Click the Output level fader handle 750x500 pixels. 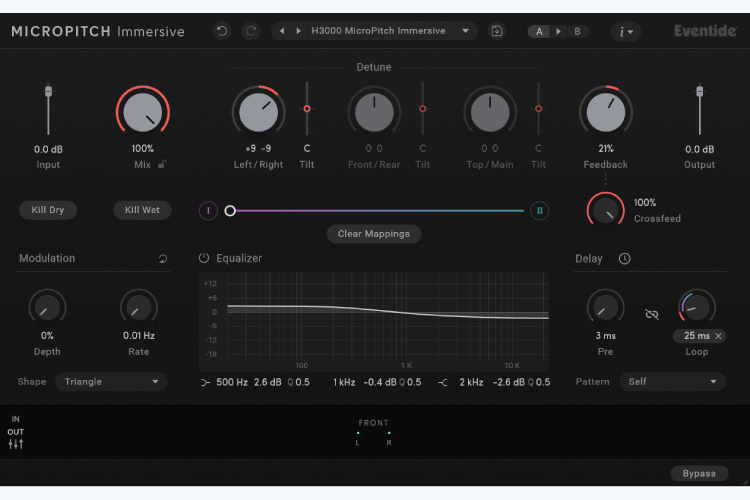[699, 90]
